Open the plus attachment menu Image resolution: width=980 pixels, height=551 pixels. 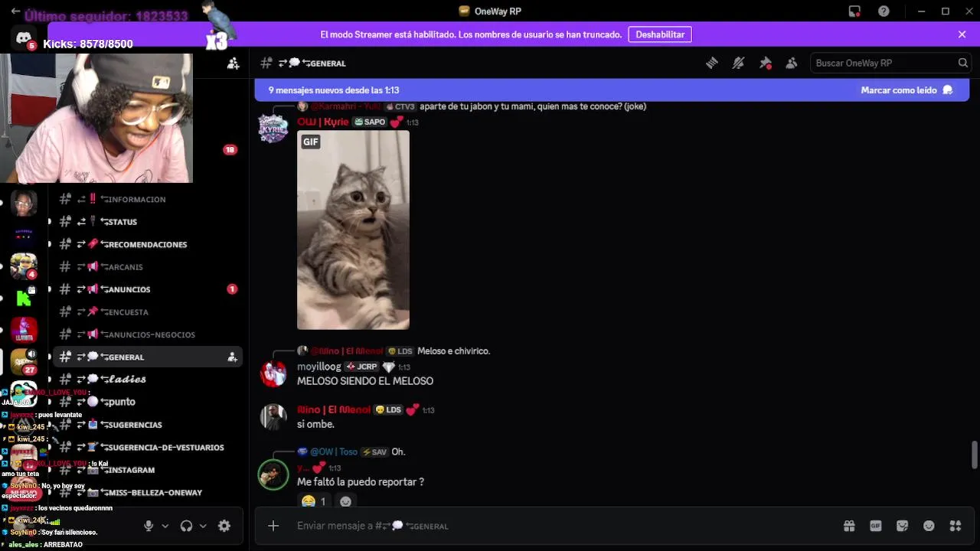[273, 526]
